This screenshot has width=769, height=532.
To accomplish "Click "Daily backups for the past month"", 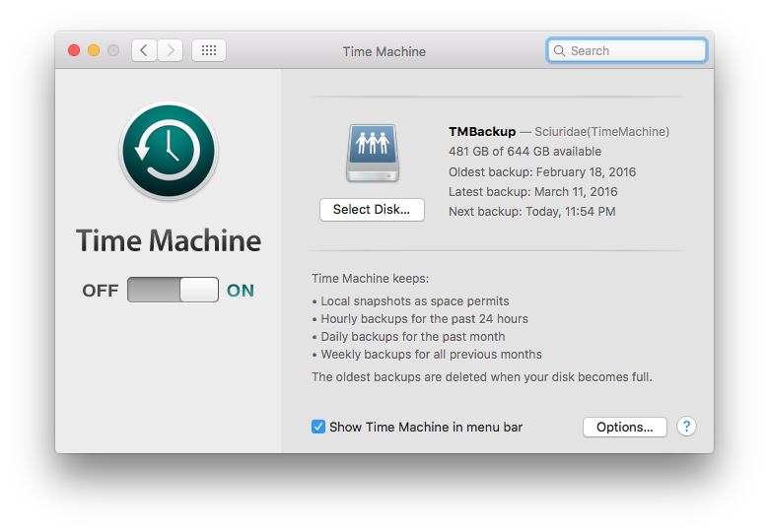I will click(x=412, y=337).
